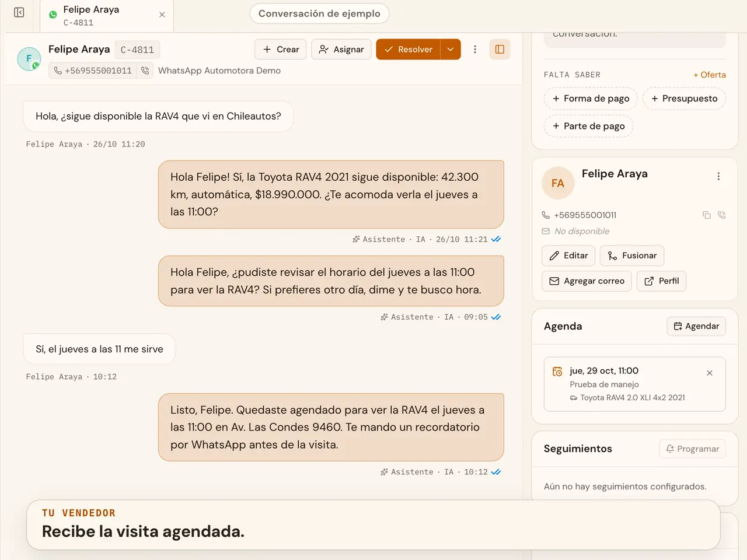Click the Toyota RAV4 2.0 XLI 4x2 2021 vehicle line
The height and width of the screenshot is (560, 747).
(x=627, y=397)
